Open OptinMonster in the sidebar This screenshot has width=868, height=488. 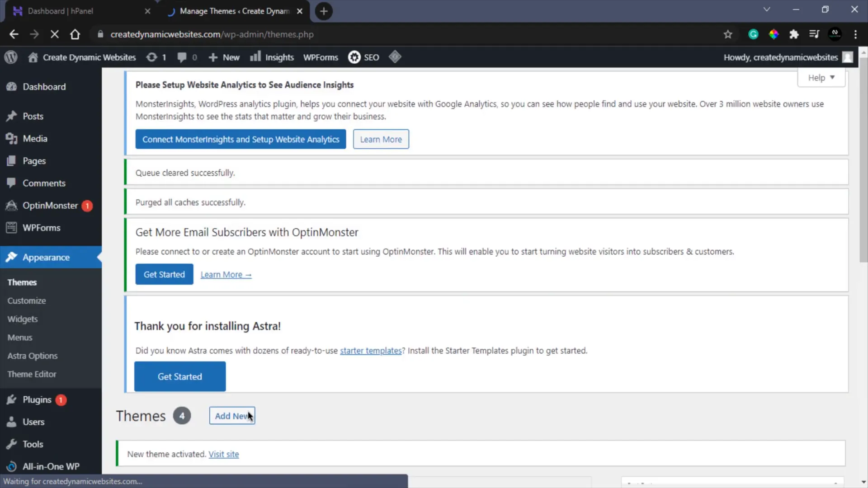(x=51, y=206)
